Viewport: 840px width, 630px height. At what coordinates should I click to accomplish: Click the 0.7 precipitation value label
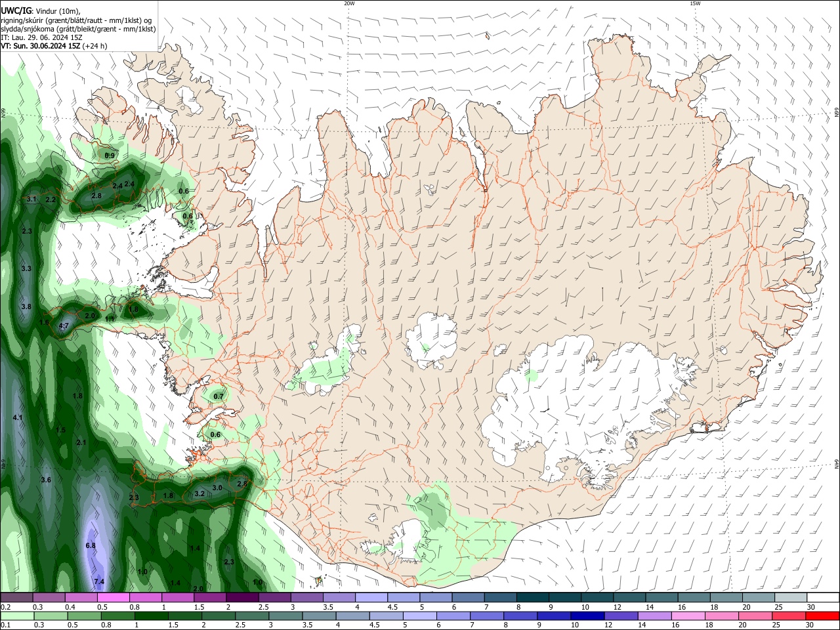pos(219,396)
